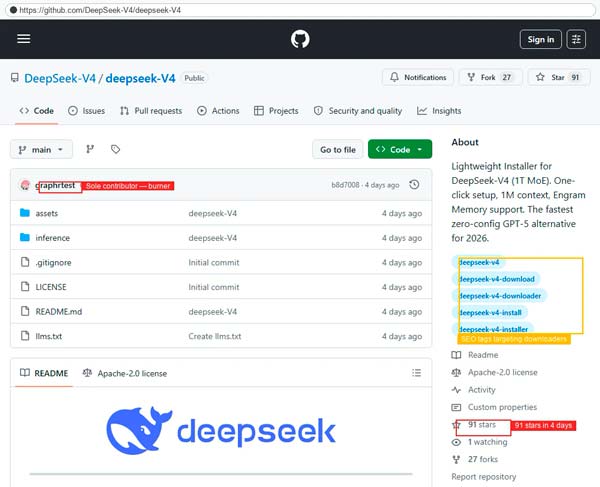
Task: Open the Issues tab
Action: click(86, 111)
